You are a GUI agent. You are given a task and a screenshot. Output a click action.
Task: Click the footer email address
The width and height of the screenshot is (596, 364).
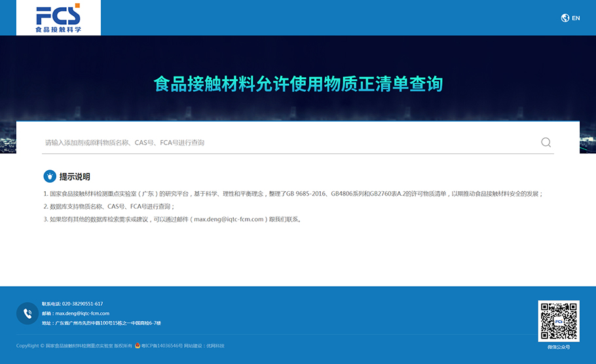82,314
